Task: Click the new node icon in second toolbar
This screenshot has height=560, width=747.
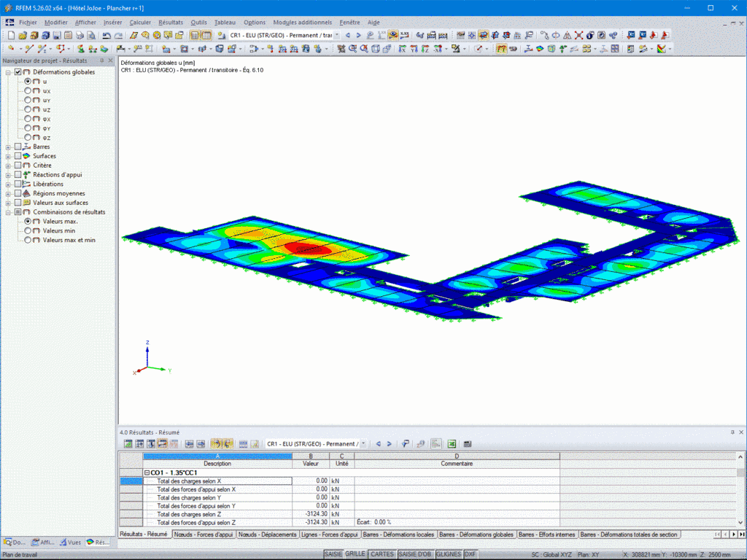Action: click(x=11, y=49)
